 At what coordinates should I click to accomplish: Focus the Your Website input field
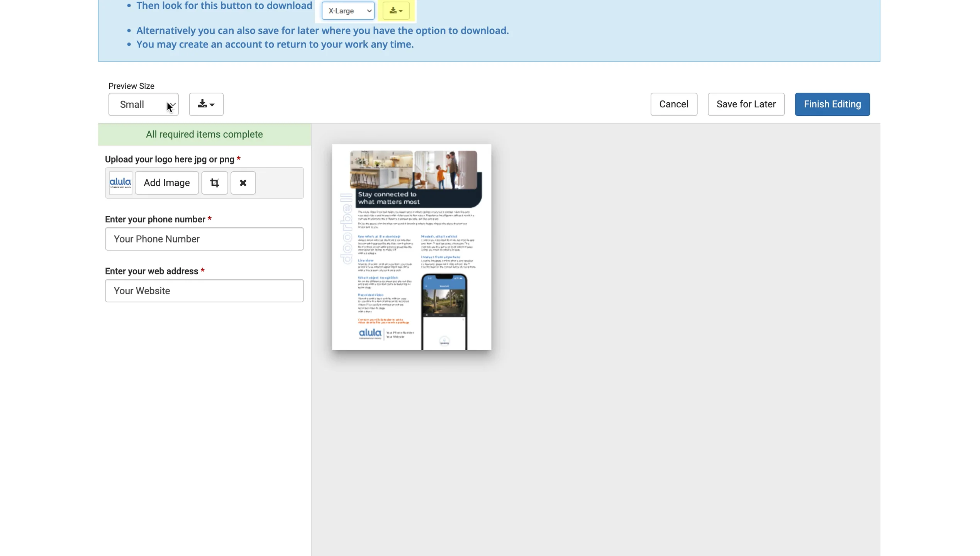tap(204, 290)
